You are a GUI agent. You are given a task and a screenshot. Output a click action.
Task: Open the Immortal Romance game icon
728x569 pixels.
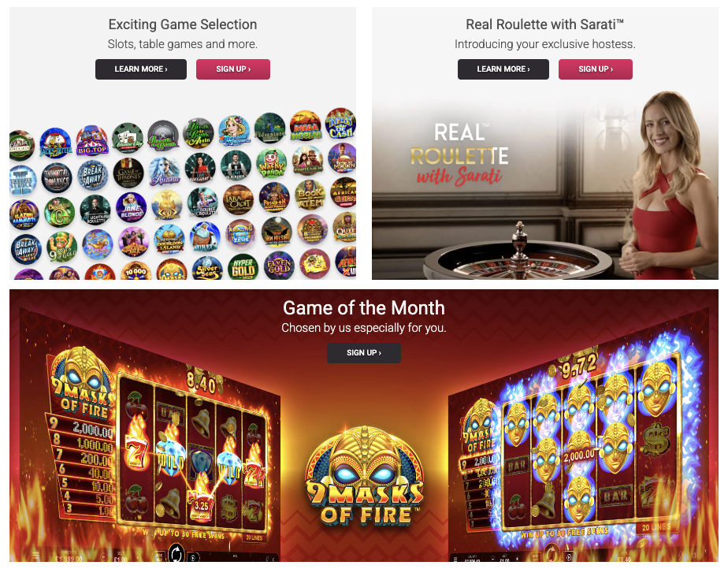point(57,178)
